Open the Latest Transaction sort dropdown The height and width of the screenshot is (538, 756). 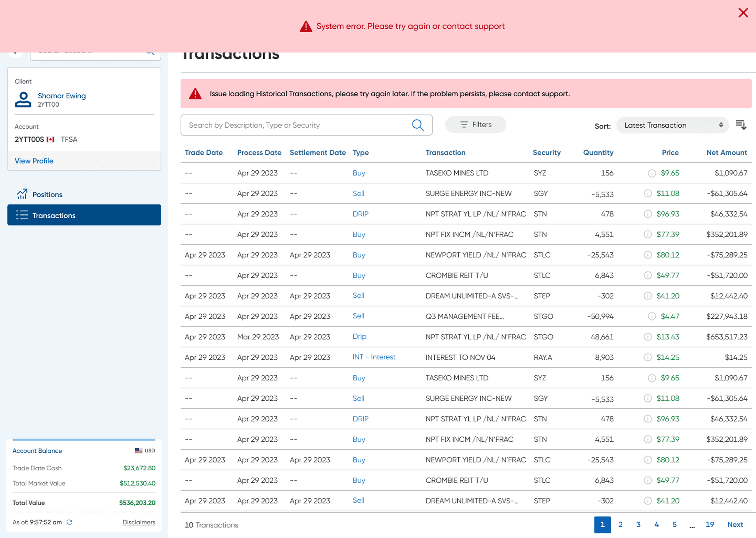pos(672,125)
